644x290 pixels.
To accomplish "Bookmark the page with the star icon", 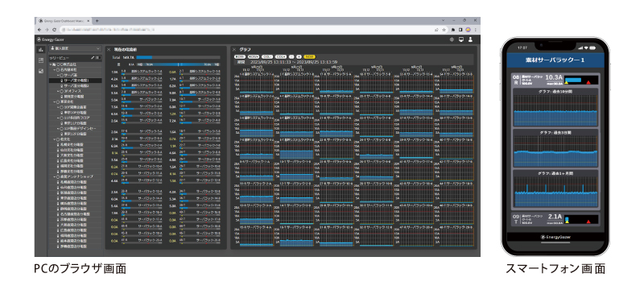I will tap(444, 30).
